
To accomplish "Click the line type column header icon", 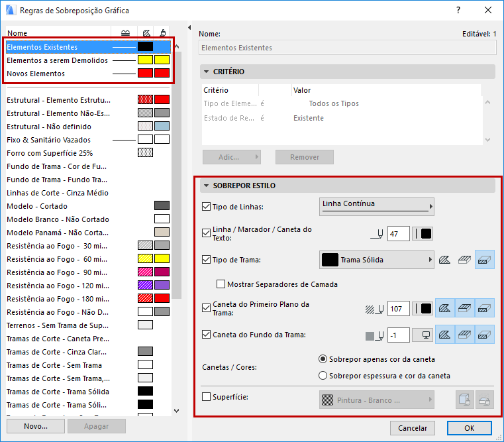I will tap(125, 33).
